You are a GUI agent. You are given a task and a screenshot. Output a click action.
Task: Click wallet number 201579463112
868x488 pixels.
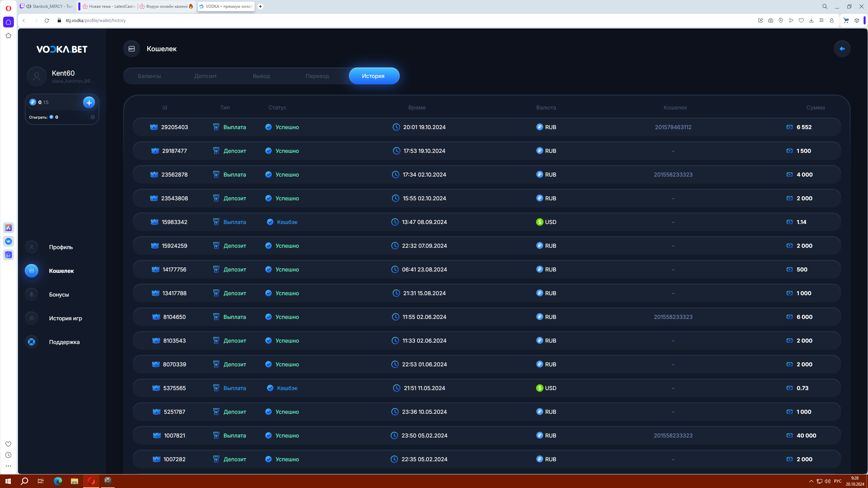coord(673,127)
